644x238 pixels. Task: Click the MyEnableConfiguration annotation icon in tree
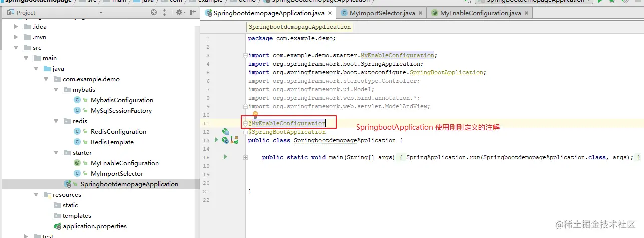click(77, 163)
